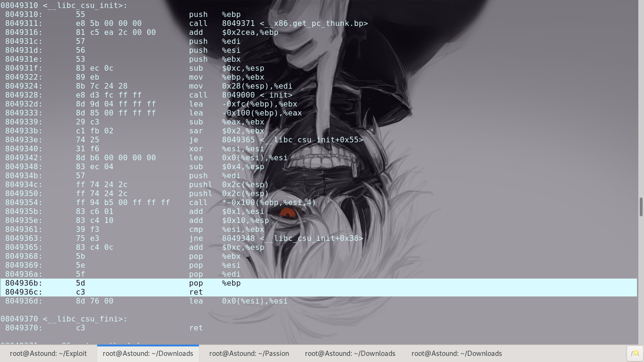
Task: Click the mov 0x28(%esp),%edi instruction
Action: [x=240, y=86]
